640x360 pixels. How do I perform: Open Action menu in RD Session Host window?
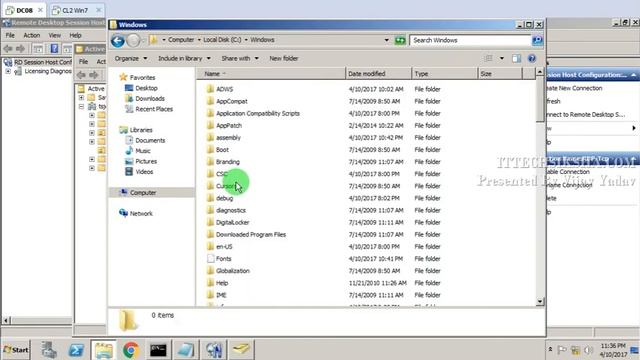coord(31,35)
